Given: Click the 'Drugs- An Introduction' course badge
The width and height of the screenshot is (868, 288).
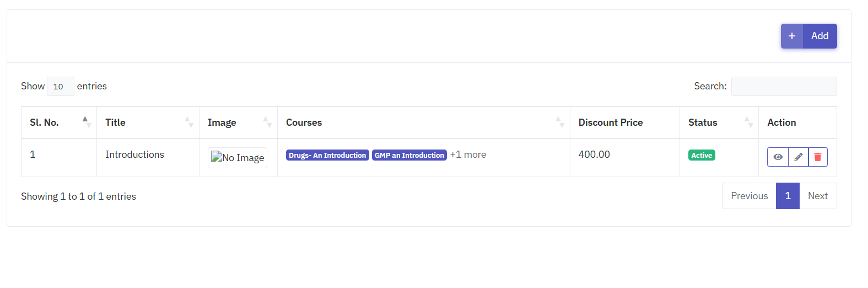Looking at the screenshot, I should click(x=327, y=156).
